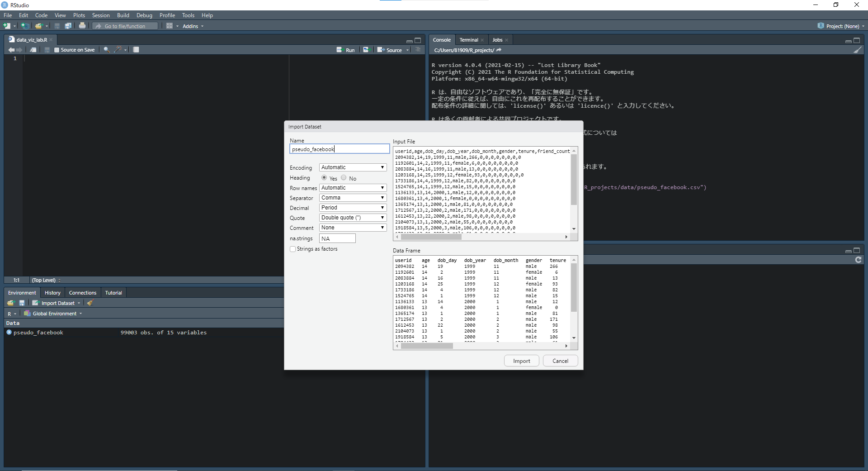Switch to the Tutorial tab
The image size is (868, 471).
[x=113, y=293]
